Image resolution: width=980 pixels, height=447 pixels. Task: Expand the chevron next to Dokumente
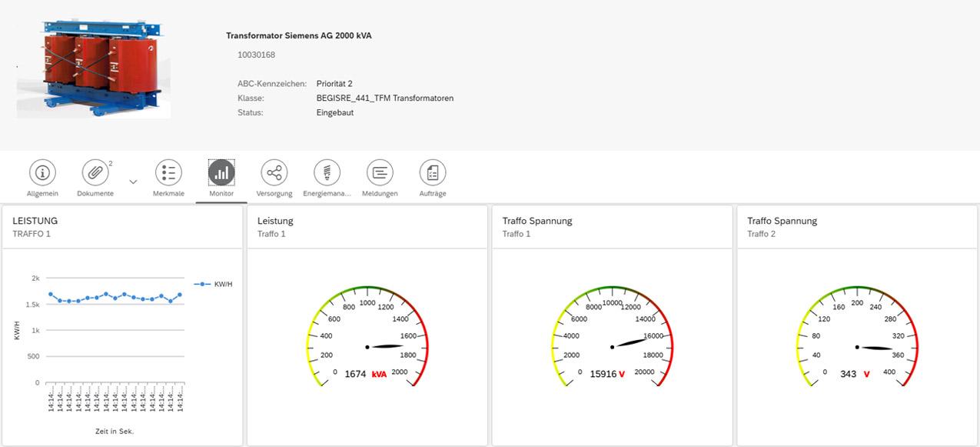click(x=133, y=182)
